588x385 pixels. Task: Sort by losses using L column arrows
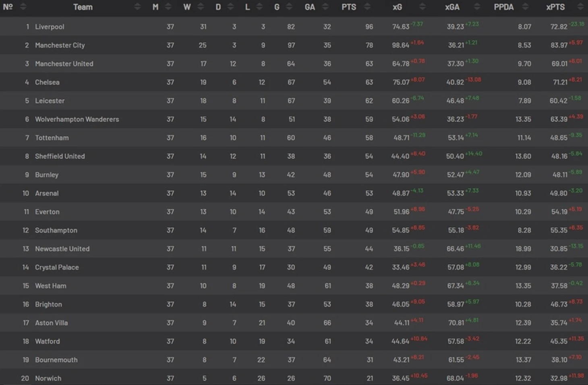click(x=259, y=7)
